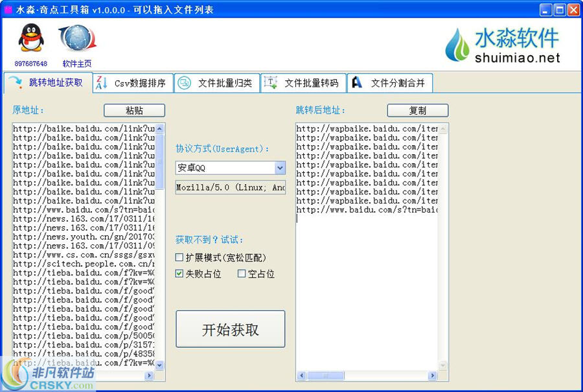Click the arrow icon on 跳转地址获取 tab

coord(16,82)
